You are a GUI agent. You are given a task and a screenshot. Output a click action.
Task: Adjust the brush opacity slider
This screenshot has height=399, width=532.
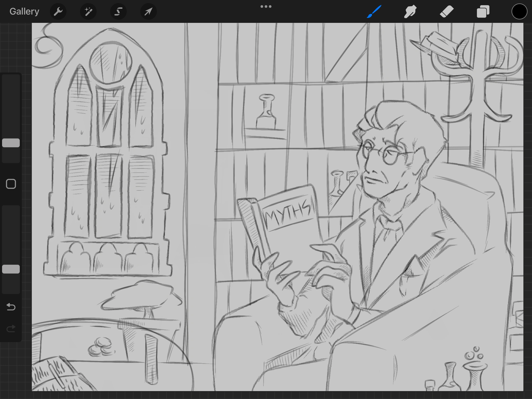point(11,268)
